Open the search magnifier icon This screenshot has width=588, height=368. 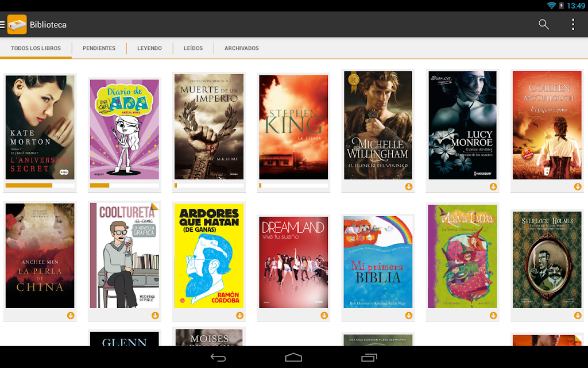pyautogui.click(x=544, y=24)
